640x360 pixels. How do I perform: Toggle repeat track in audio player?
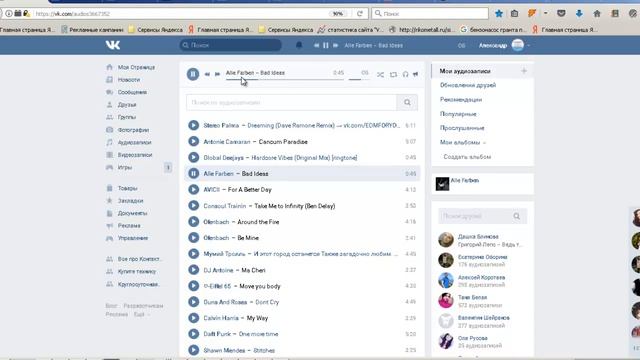click(x=393, y=74)
